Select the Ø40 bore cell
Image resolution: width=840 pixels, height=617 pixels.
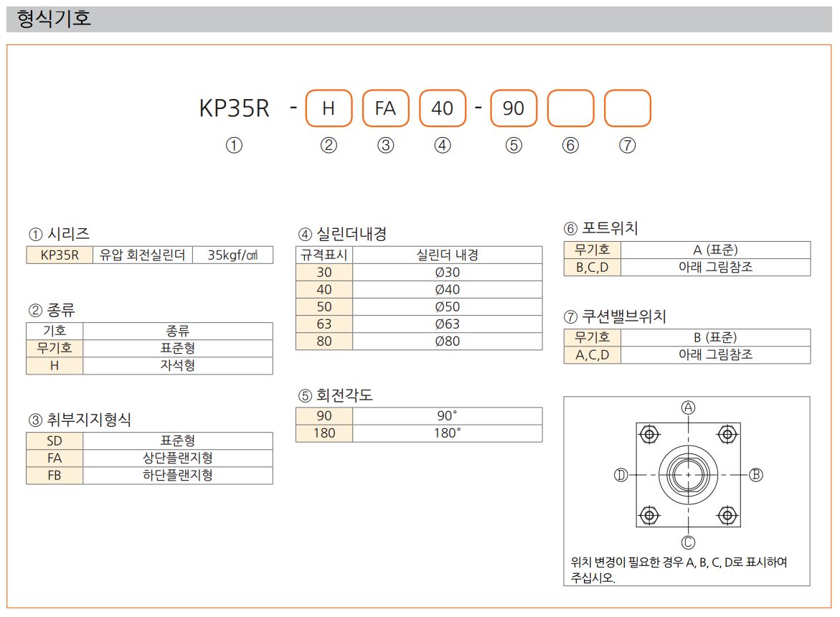coord(448,289)
